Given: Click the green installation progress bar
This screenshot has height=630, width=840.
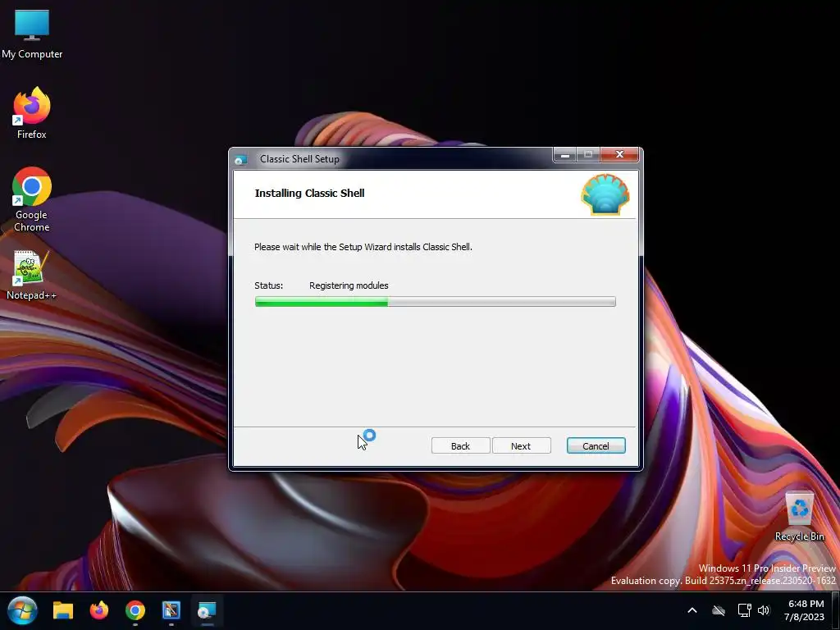Looking at the screenshot, I should [x=435, y=302].
